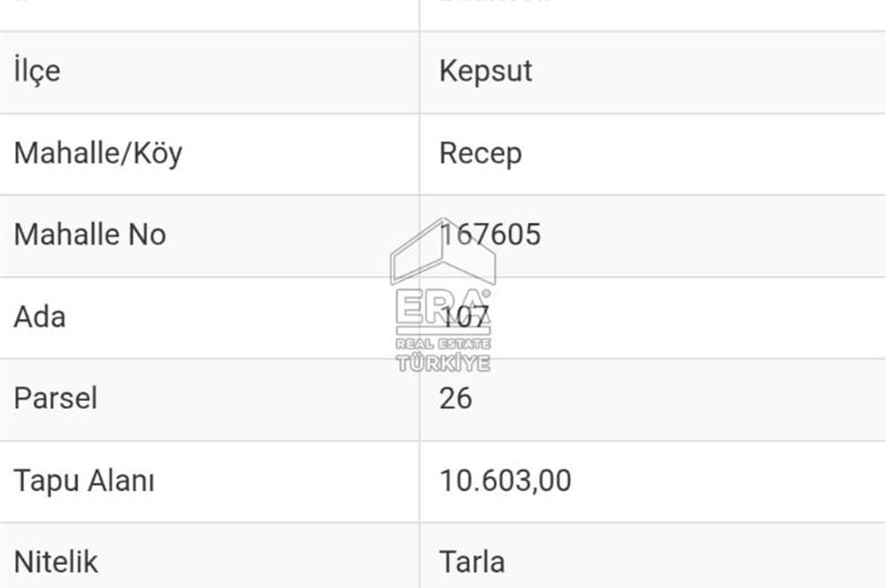Select the 10.603,00 area value
The image size is (886, 588).
[x=505, y=481]
